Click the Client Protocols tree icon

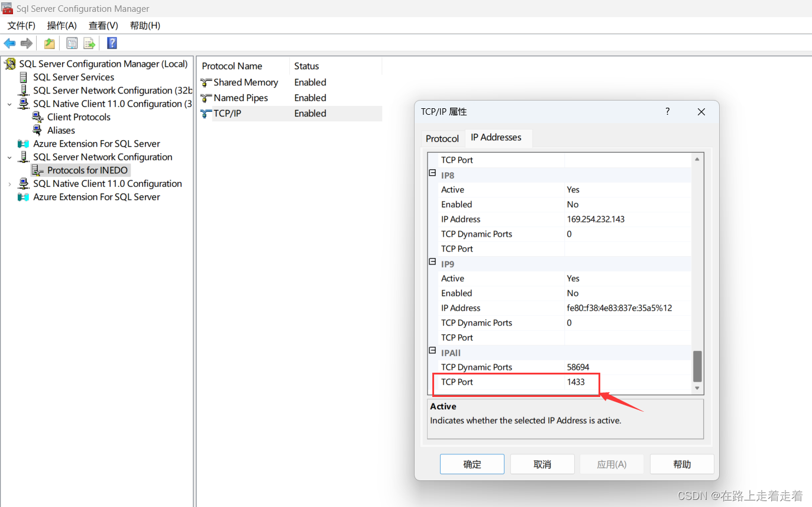[x=37, y=117]
